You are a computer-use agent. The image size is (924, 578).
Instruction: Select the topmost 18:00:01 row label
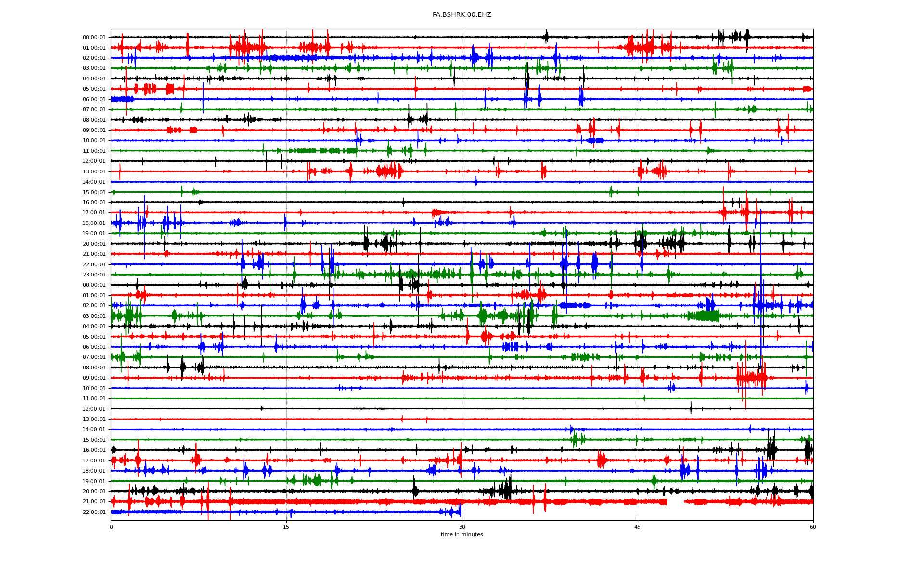tap(94, 223)
